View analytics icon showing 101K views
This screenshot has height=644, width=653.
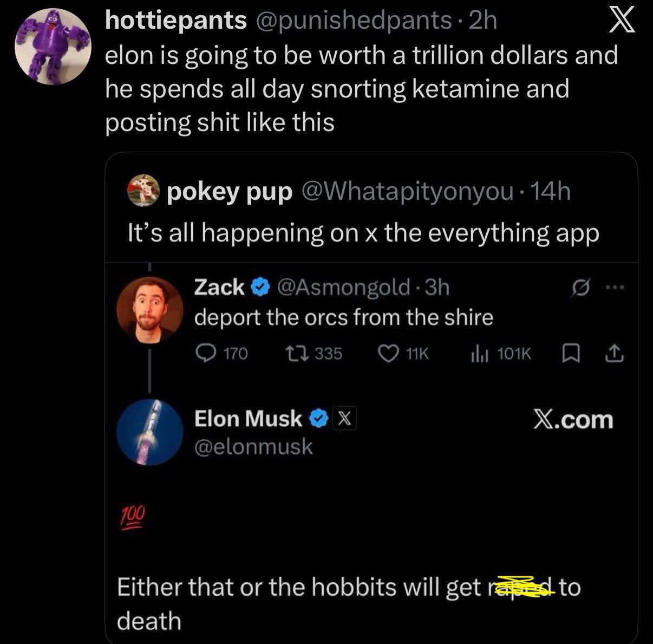[478, 354]
